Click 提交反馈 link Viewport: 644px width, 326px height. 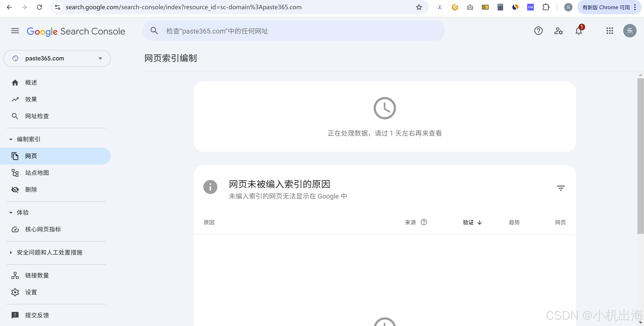point(37,315)
